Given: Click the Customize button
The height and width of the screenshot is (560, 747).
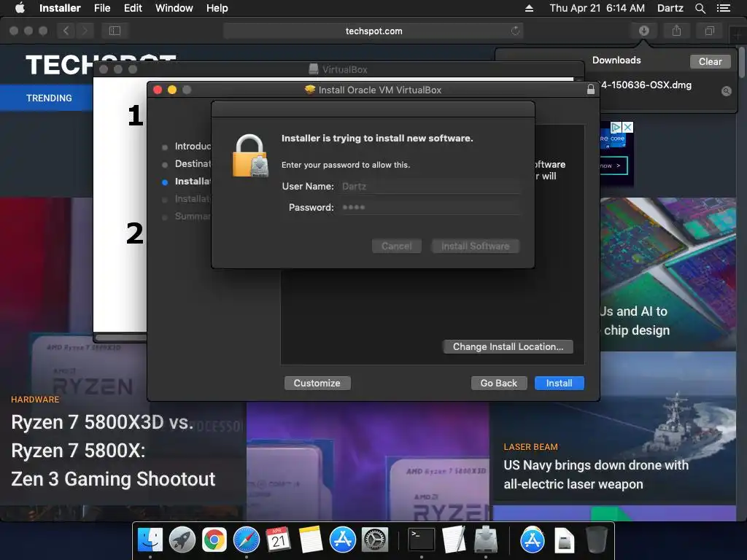Looking at the screenshot, I should 317,384.
